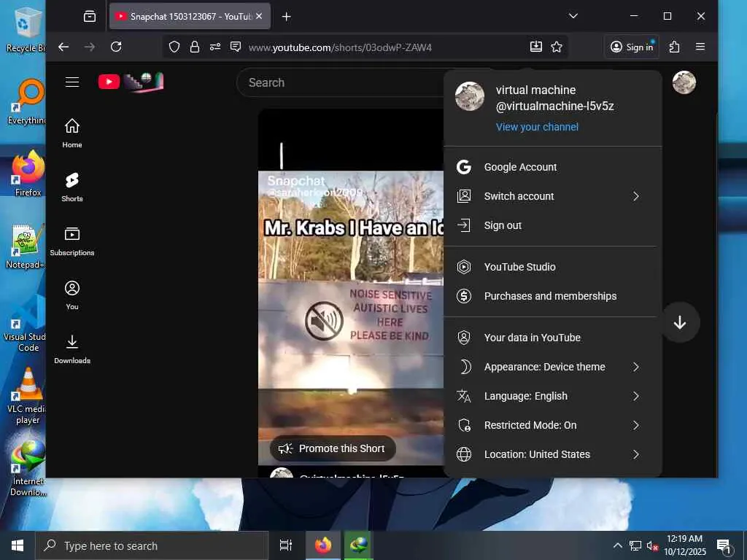Open the list all tabs dropdown

pyautogui.click(x=573, y=16)
